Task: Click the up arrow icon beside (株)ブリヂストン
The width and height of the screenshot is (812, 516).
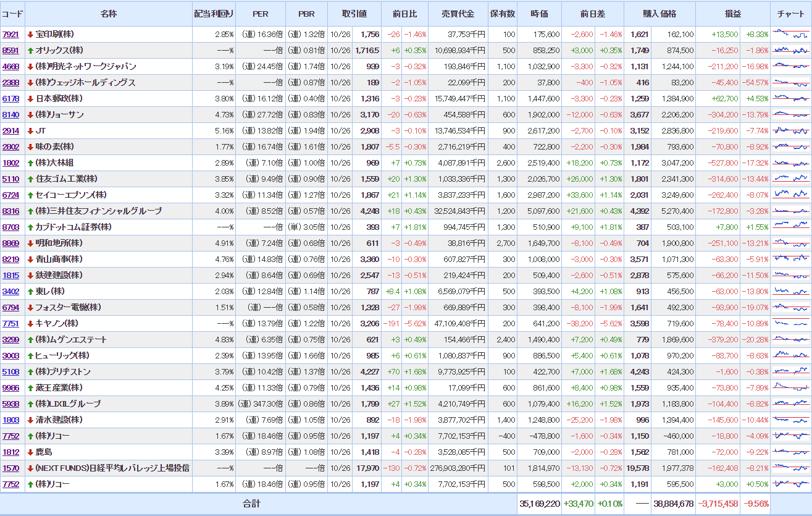Action: pyautogui.click(x=30, y=372)
